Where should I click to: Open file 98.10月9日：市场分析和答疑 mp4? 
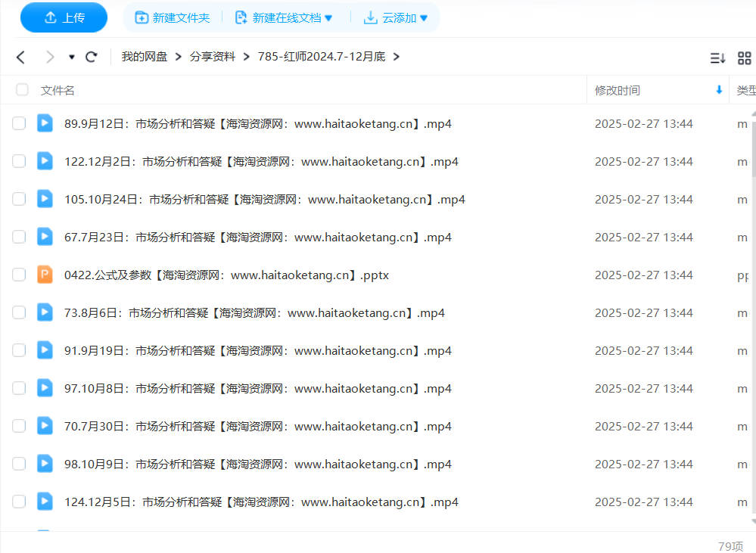coord(258,464)
